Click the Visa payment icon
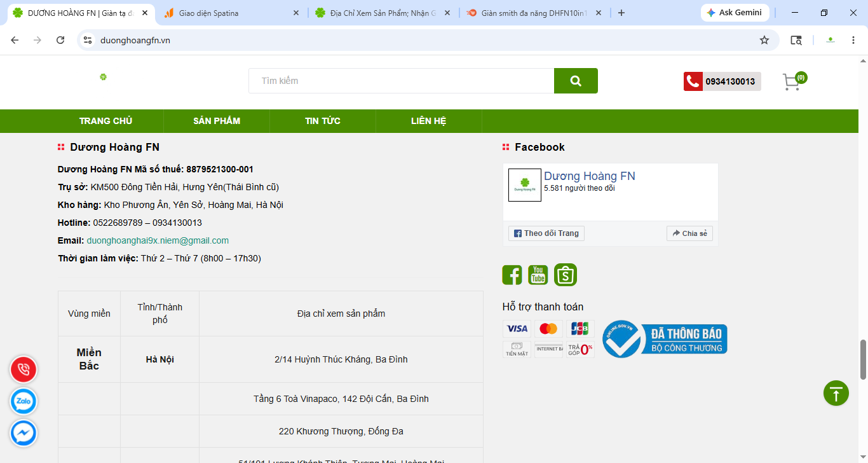 pyautogui.click(x=517, y=329)
